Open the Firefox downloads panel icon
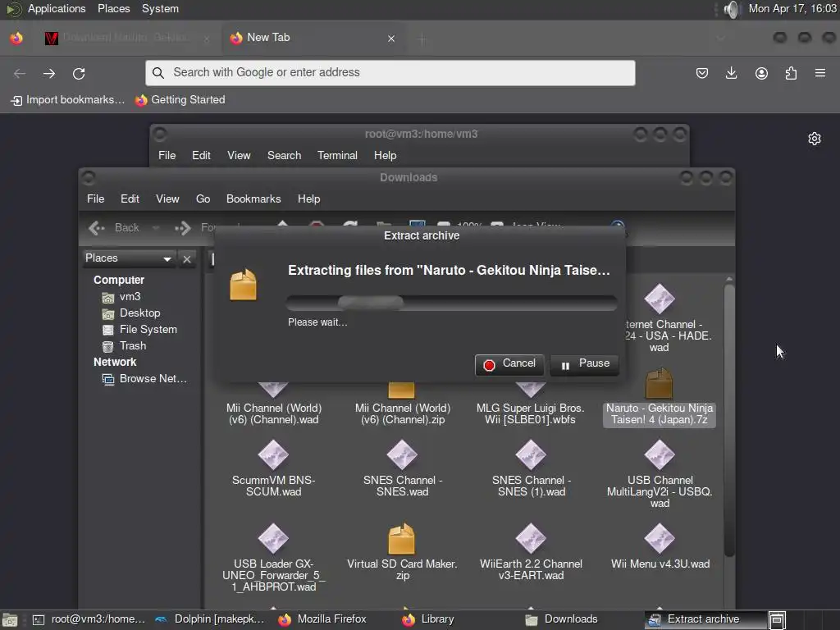Screen dimensions: 840x630 pos(731,73)
